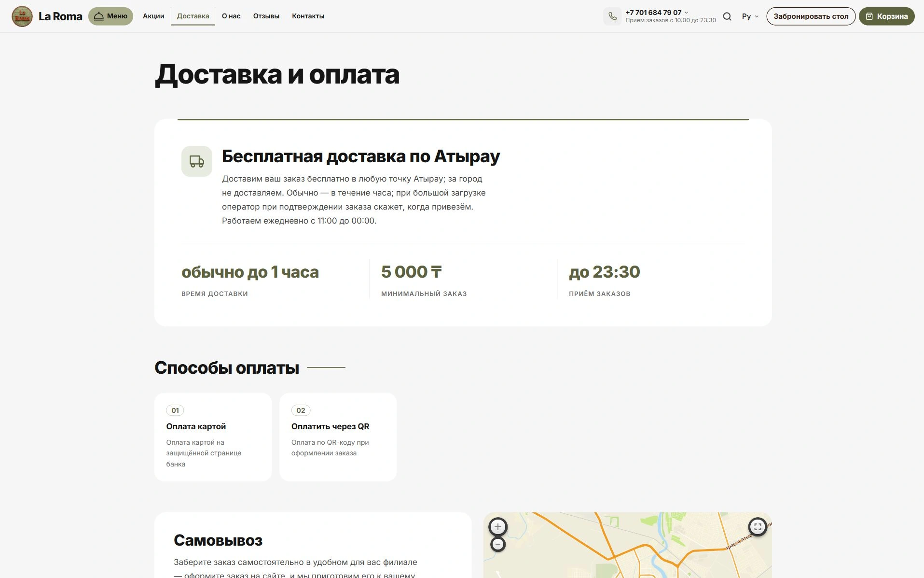
Task: Click the 02 number badge
Action: coord(301,410)
